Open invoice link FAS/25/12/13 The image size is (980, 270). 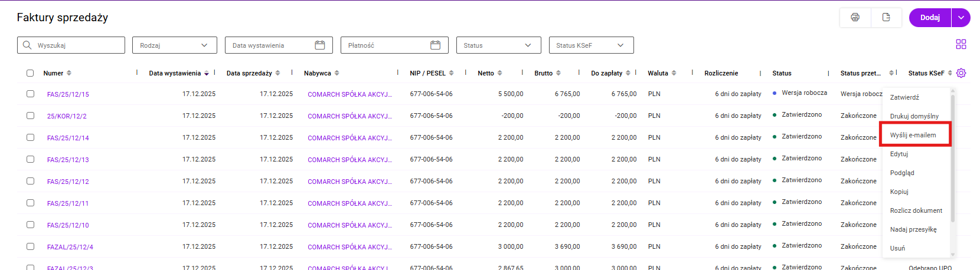68,160
